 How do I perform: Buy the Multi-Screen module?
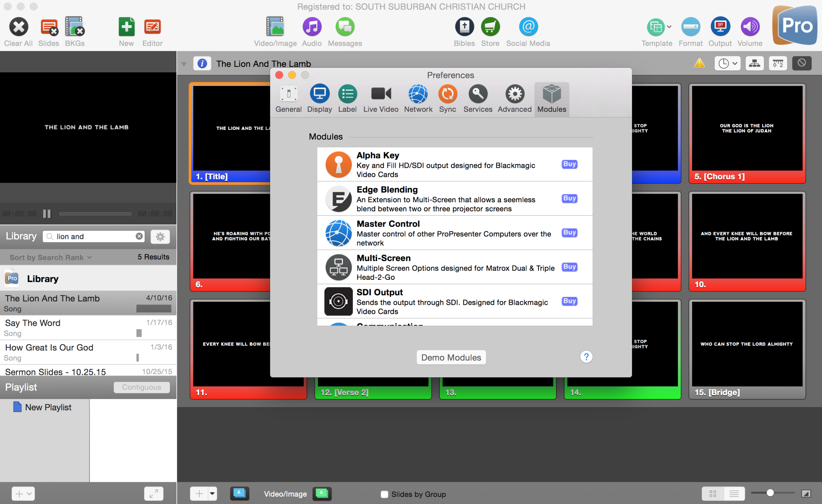(569, 267)
